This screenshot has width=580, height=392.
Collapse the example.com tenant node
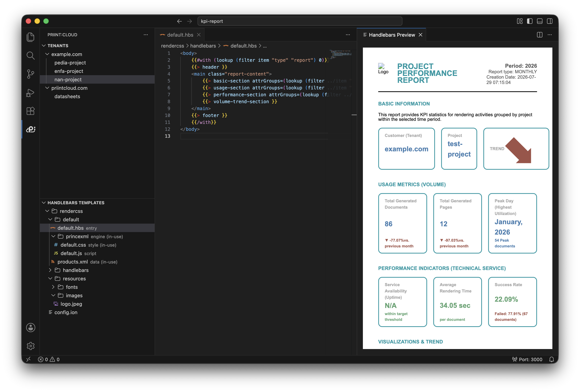47,54
